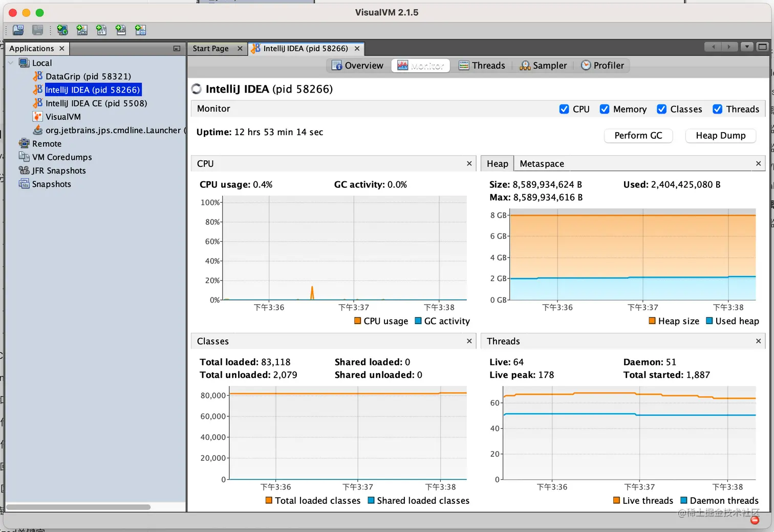Screen dimensions: 774x532
Task: Click the Add JMX Connection toolbar icon
Action: pos(82,30)
